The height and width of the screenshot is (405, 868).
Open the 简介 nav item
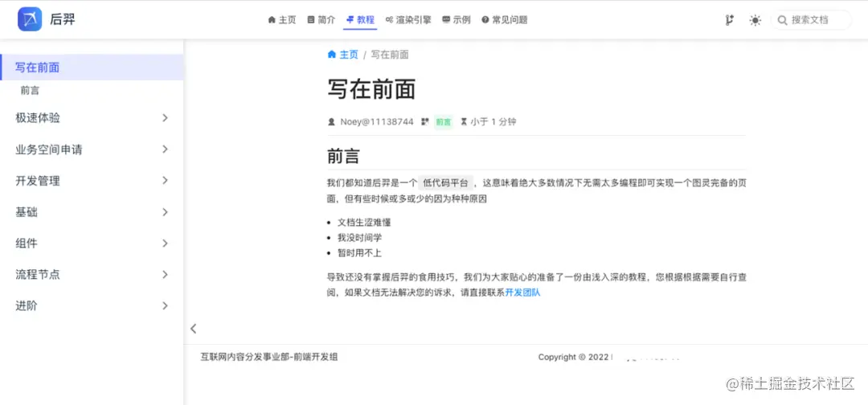coord(321,20)
